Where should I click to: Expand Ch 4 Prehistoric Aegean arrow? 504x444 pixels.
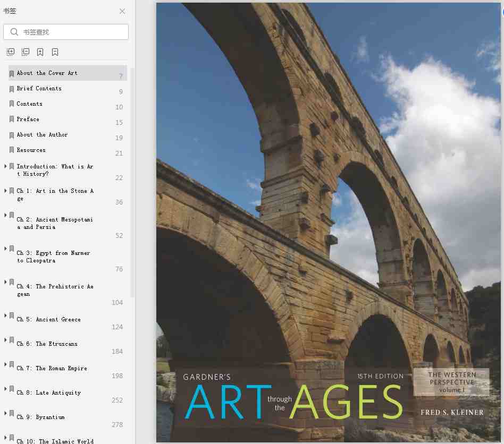pos(5,282)
